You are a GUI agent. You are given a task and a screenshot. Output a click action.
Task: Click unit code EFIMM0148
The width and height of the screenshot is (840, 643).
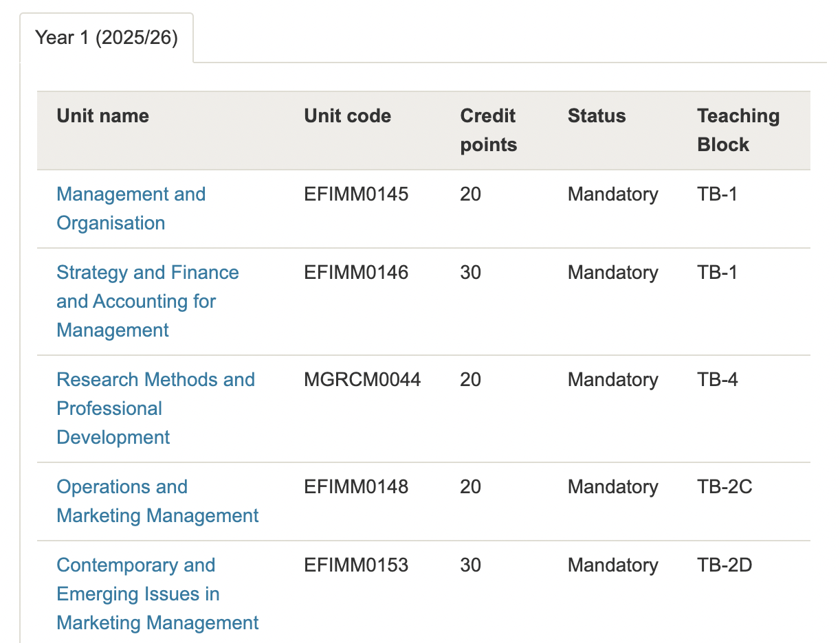[x=356, y=487]
